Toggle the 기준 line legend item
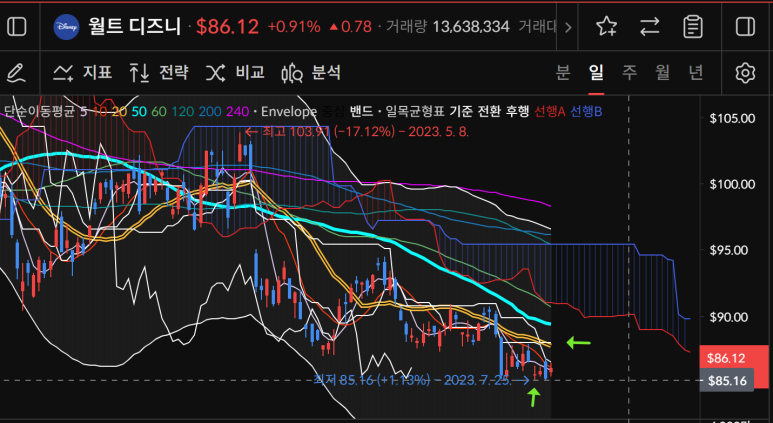773x423 pixels. tap(461, 111)
